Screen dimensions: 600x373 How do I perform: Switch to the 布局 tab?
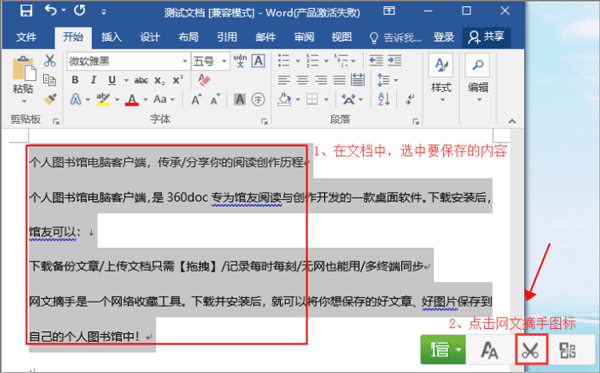coord(189,37)
